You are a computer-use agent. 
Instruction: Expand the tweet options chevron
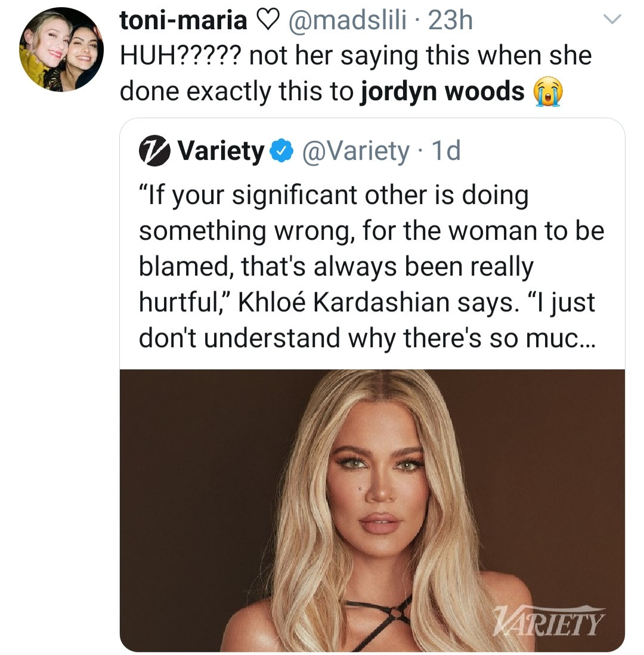coord(614,18)
